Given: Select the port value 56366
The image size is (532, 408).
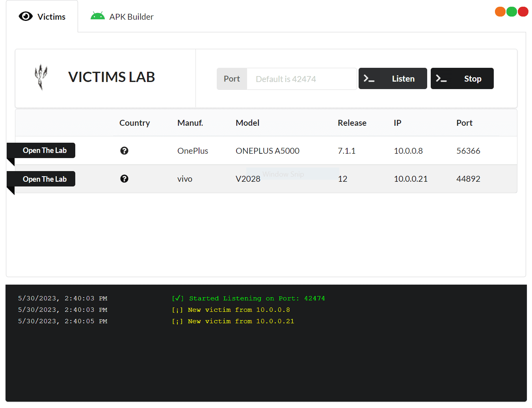Looking at the screenshot, I should click(x=468, y=151).
